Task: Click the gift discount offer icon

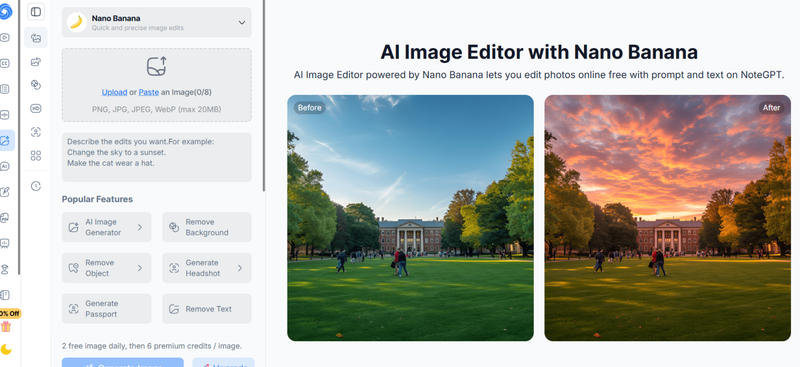Action: pyautogui.click(x=6, y=327)
